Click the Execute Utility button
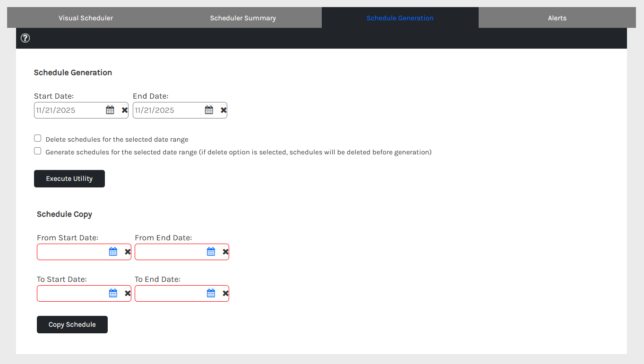644x364 pixels. point(69,179)
